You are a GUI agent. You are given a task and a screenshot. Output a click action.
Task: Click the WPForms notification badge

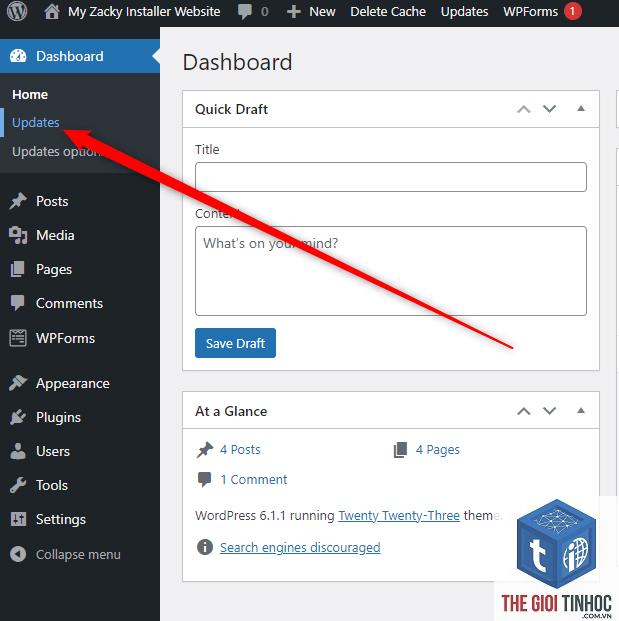point(573,11)
